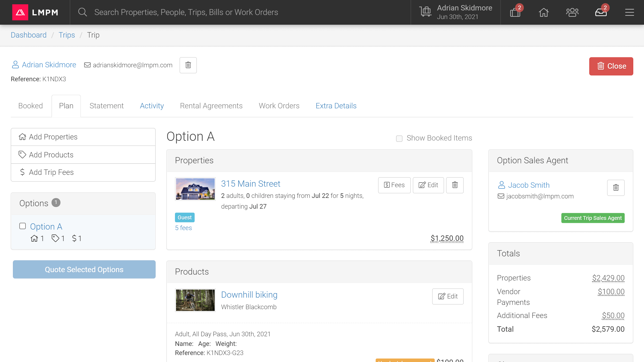Expand the Add Products section

tap(84, 155)
